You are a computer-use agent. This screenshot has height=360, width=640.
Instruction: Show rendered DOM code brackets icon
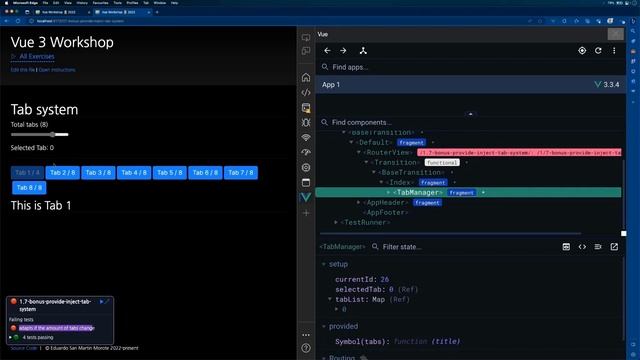(582, 247)
